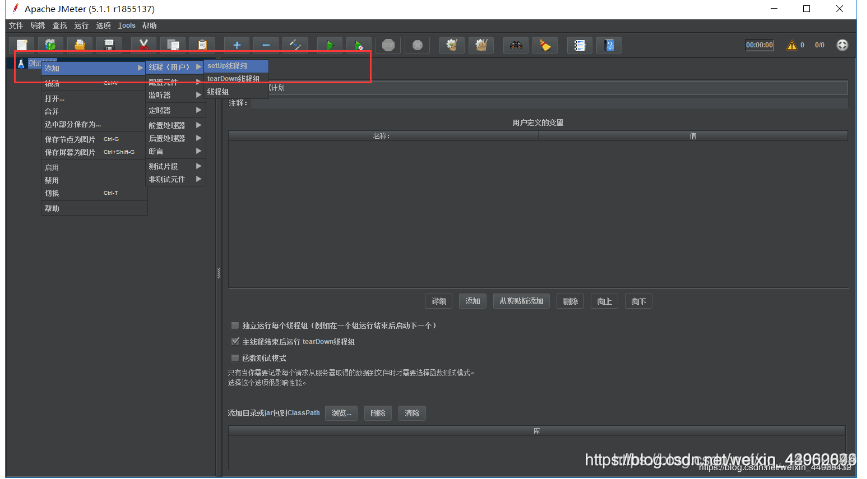867x479 pixels.
Task: Click the Toggle enable/disable toolbar icon
Action: (295, 45)
